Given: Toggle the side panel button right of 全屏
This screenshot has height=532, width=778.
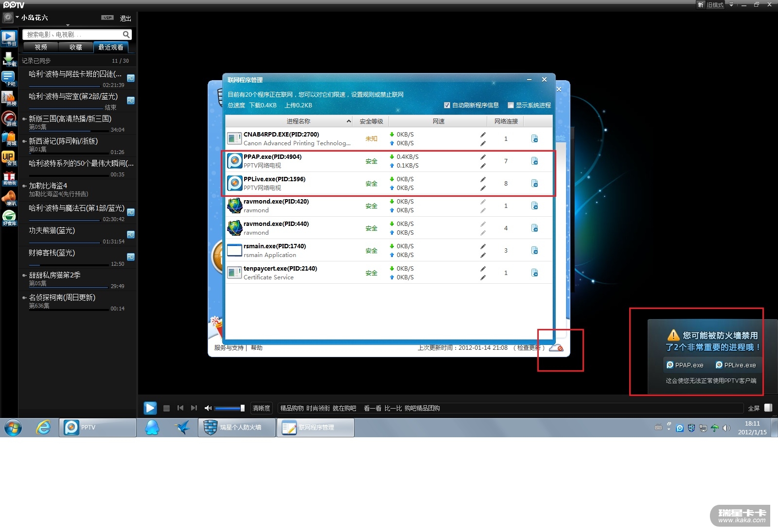Looking at the screenshot, I should pos(768,408).
